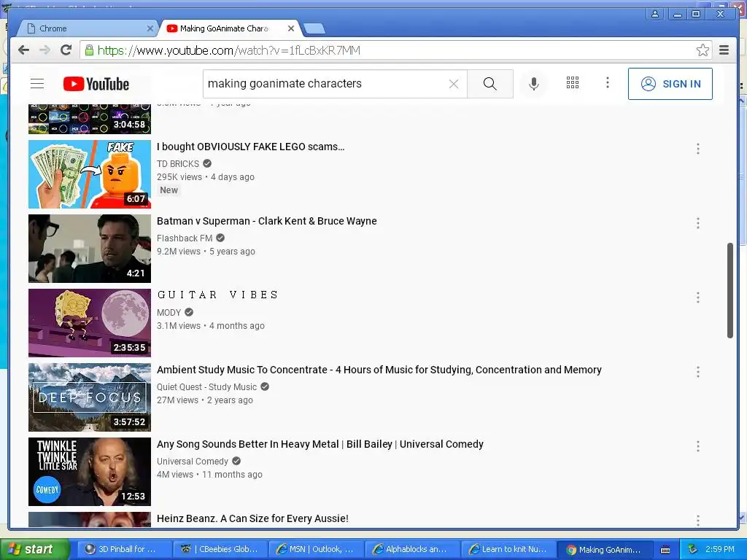The image size is (747, 560).
Task: Open the Batman v Superman thumbnail
Action: 90,249
